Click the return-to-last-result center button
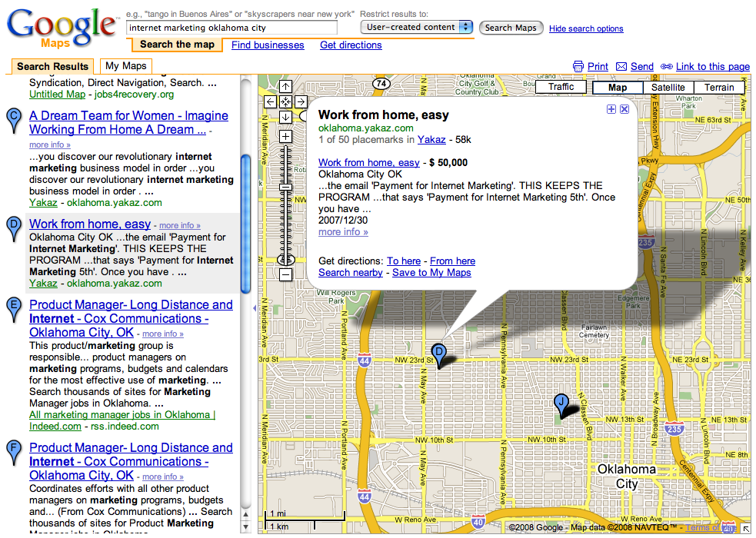756x538 pixels. tap(285, 102)
